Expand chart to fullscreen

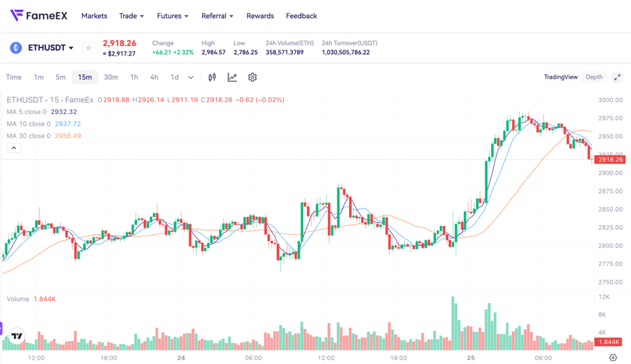point(617,77)
